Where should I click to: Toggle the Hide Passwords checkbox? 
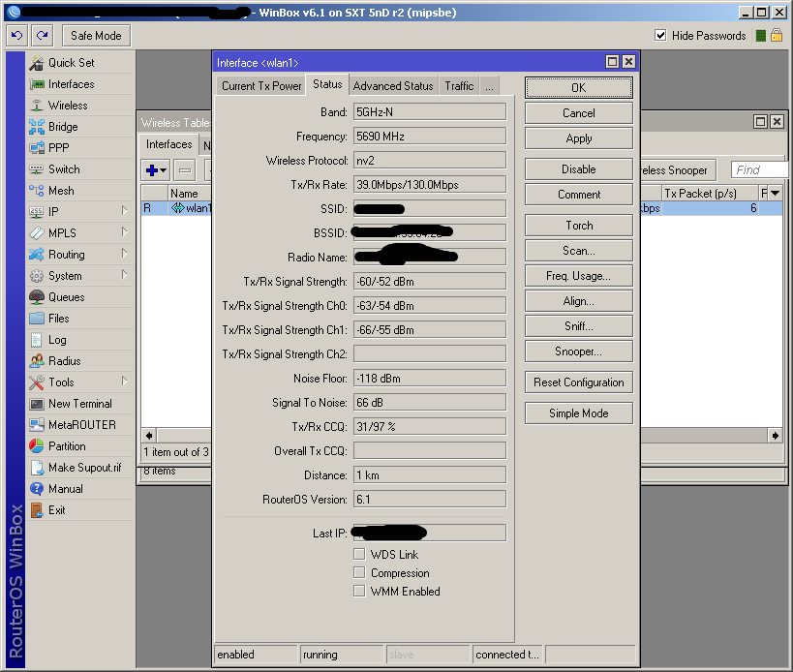point(660,35)
